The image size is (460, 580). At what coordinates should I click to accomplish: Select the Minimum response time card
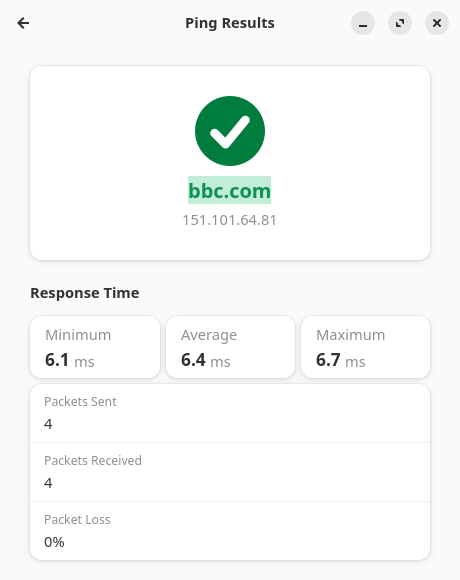click(95, 347)
